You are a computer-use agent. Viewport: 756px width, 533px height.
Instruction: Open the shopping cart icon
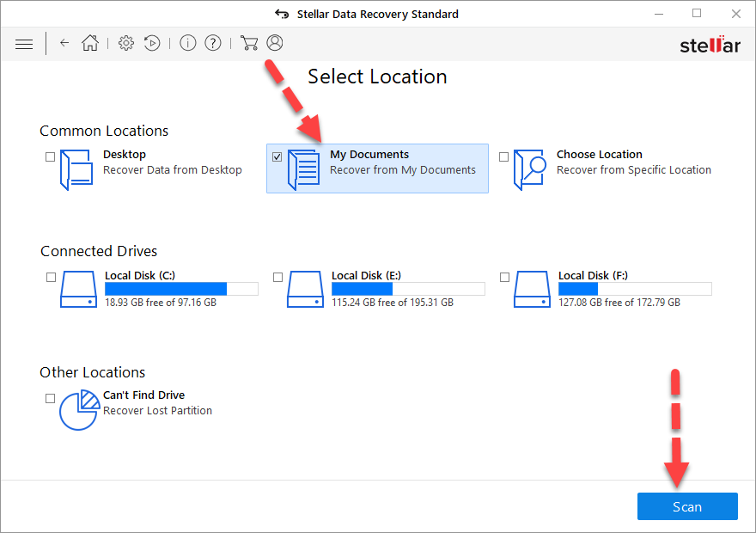point(249,43)
